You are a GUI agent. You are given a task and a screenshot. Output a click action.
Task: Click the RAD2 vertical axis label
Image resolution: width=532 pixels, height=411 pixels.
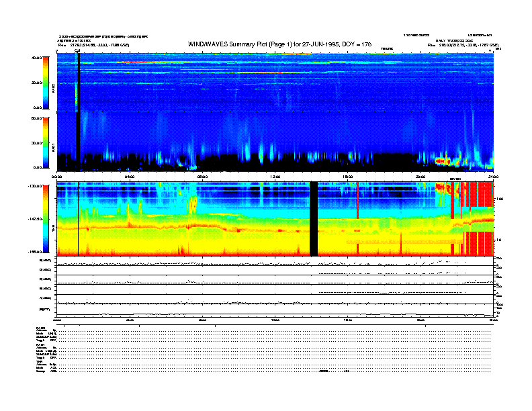coord(53,89)
